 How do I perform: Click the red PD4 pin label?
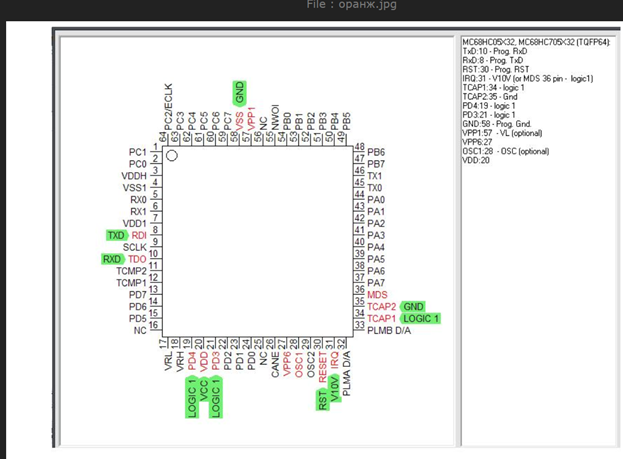click(192, 361)
